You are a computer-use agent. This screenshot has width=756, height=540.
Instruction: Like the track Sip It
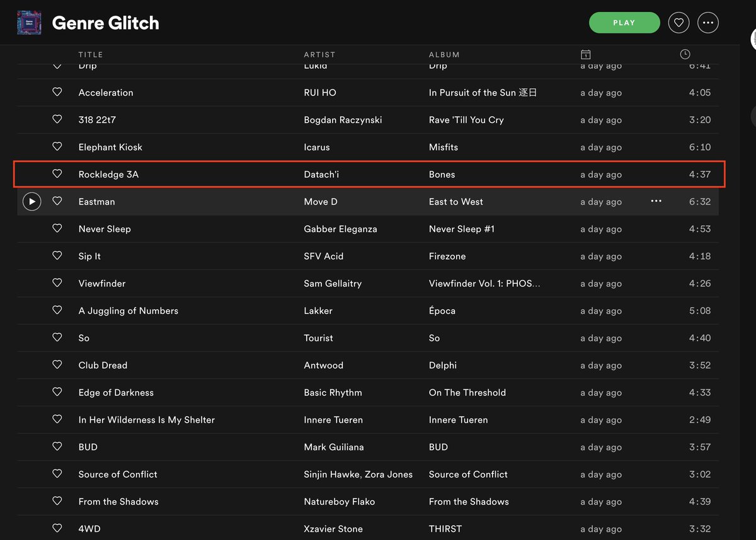tap(57, 256)
